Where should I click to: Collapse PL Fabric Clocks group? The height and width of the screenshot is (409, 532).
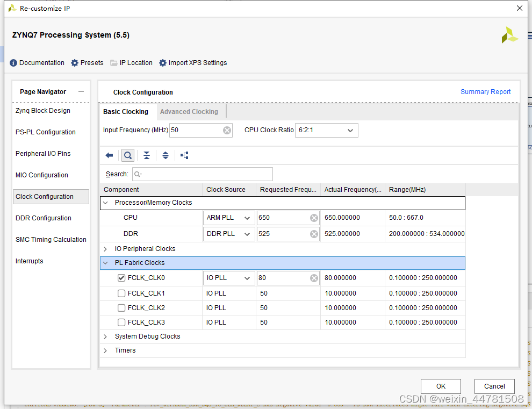click(105, 263)
